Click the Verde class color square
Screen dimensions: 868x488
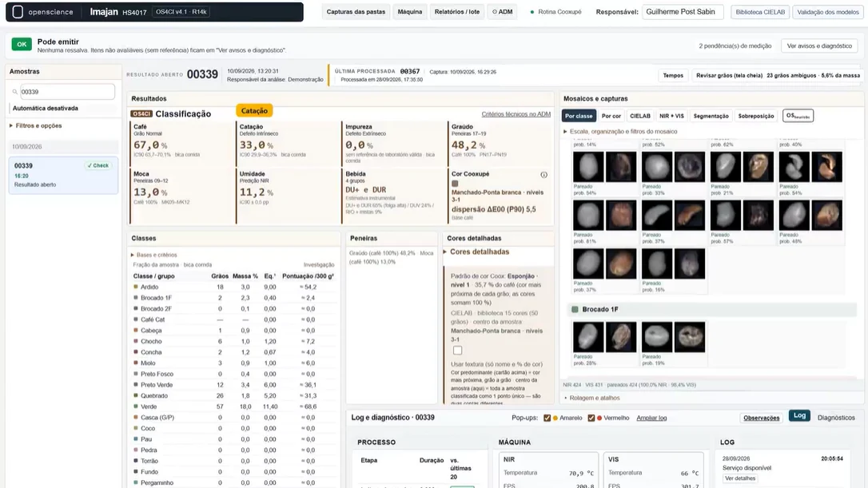136,407
